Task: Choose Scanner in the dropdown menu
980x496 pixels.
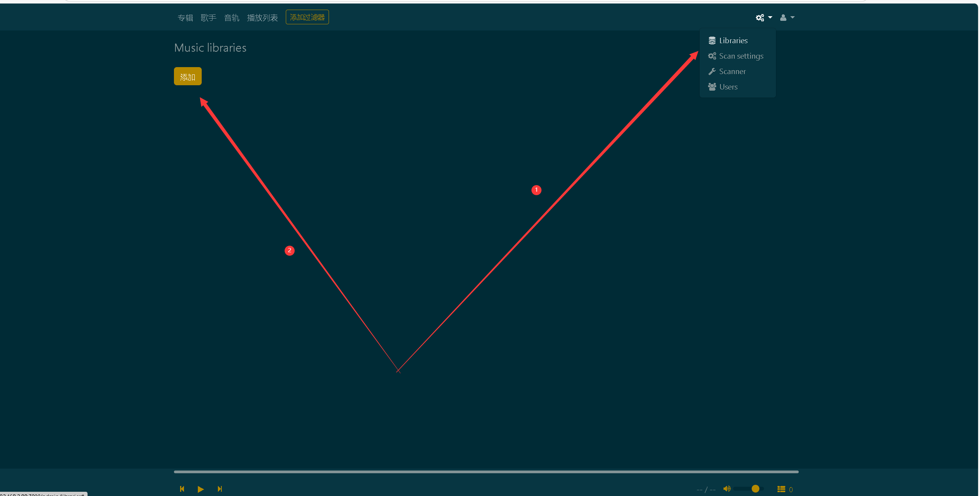Action: click(x=732, y=71)
